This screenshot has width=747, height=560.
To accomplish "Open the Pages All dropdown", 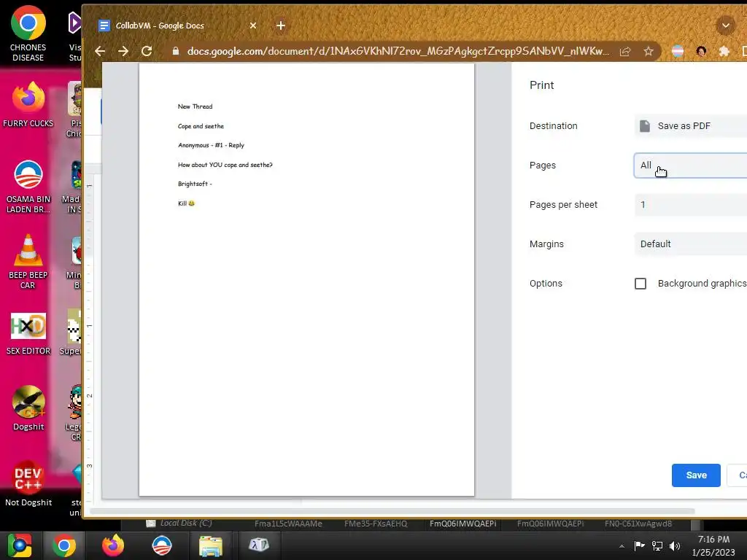I will click(x=690, y=166).
